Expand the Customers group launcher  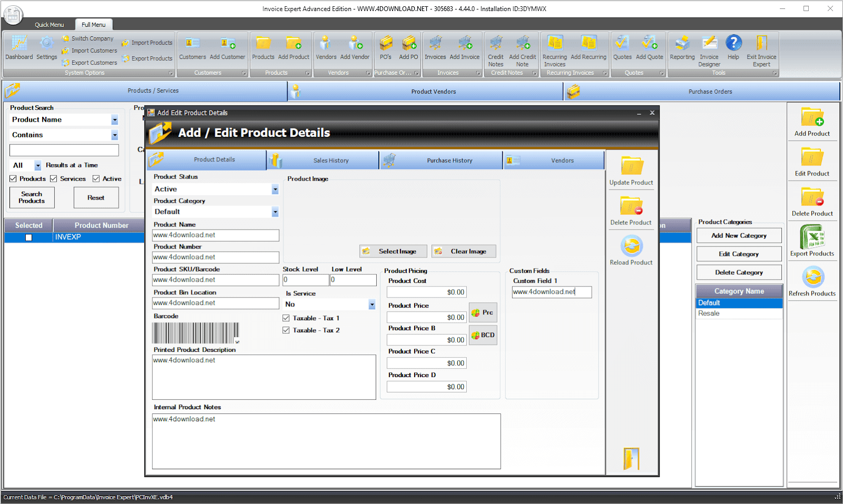coord(244,73)
